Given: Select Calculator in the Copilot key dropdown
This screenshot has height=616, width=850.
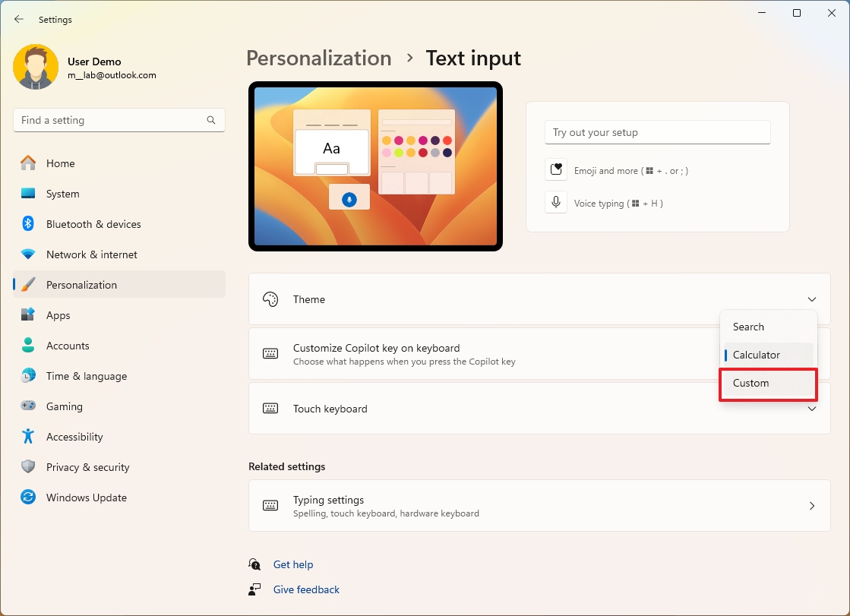Looking at the screenshot, I should tap(768, 355).
